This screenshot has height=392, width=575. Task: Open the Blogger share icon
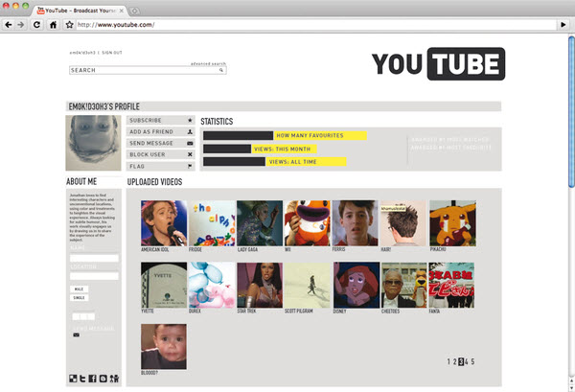click(x=103, y=379)
